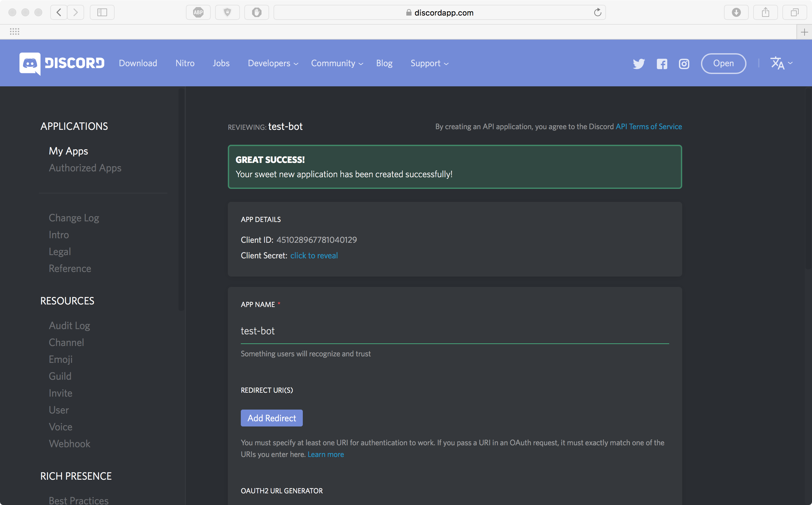This screenshot has width=812, height=505.
Task: Open Discord's Facebook page icon
Action: point(662,64)
